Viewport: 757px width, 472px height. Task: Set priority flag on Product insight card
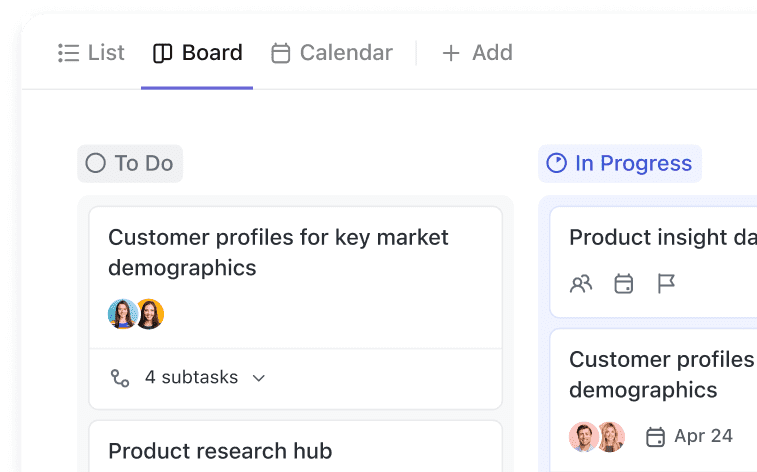(666, 284)
